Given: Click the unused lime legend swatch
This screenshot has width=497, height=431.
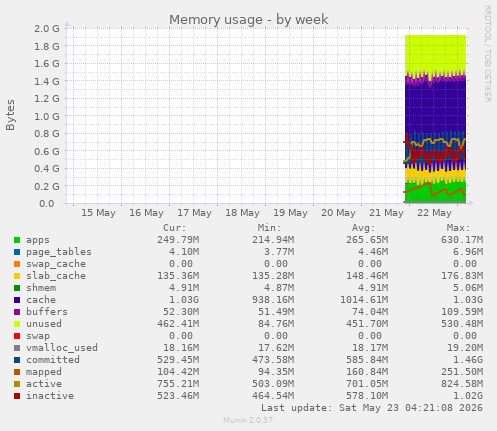Looking at the screenshot, I should tap(17, 324).
